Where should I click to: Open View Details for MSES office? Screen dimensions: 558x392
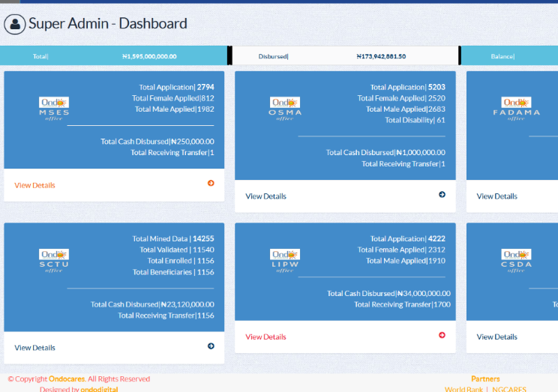[x=34, y=185]
